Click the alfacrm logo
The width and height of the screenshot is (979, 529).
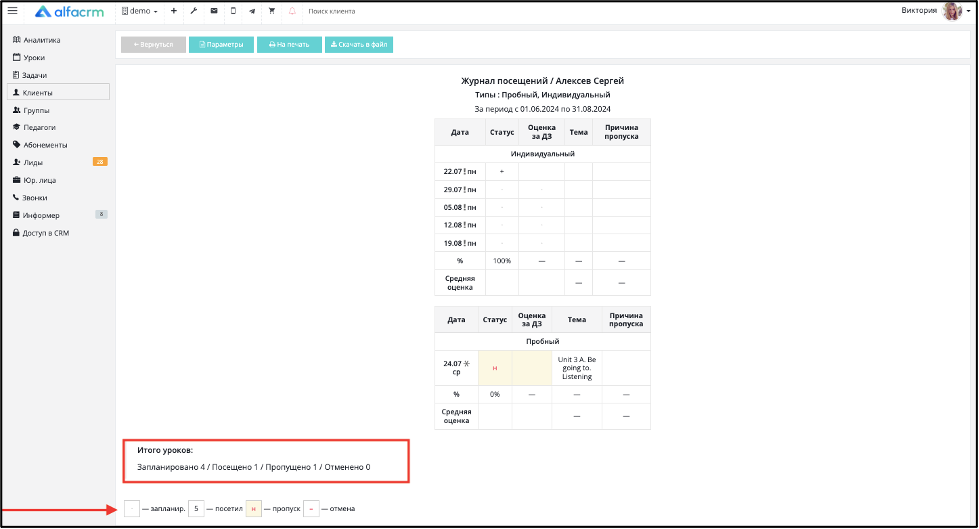(69, 12)
